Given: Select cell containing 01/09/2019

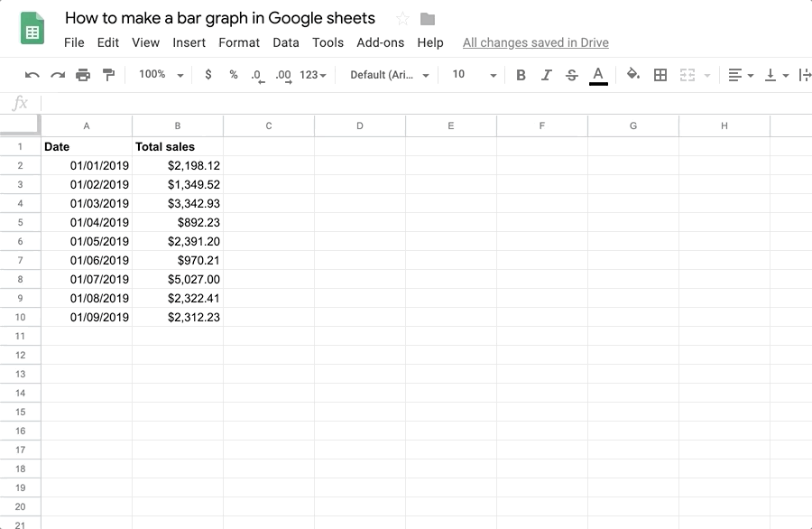Looking at the screenshot, I should click(87, 317).
